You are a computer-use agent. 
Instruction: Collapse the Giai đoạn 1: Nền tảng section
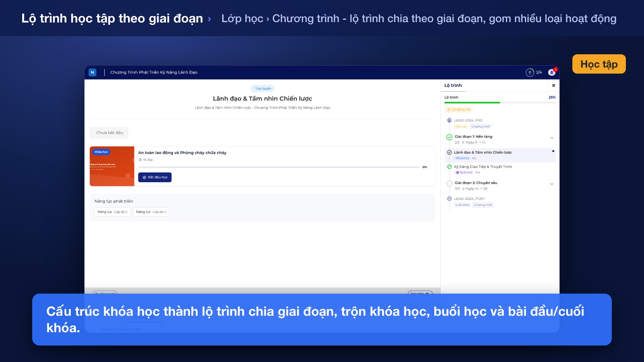click(x=552, y=138)
